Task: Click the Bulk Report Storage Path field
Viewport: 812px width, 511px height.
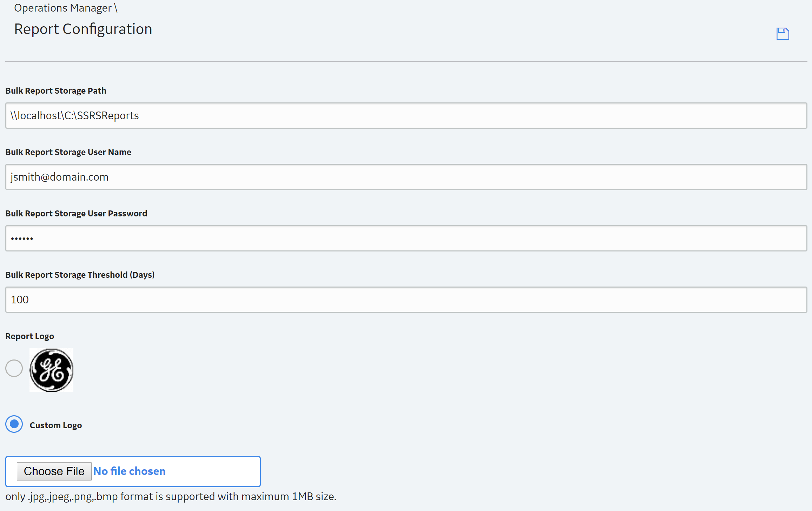Action: pyautogui.click(x=406, y=115)
